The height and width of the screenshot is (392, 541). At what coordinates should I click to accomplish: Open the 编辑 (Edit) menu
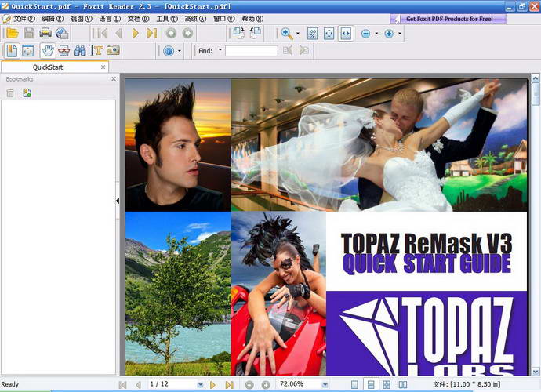point(53,19)
